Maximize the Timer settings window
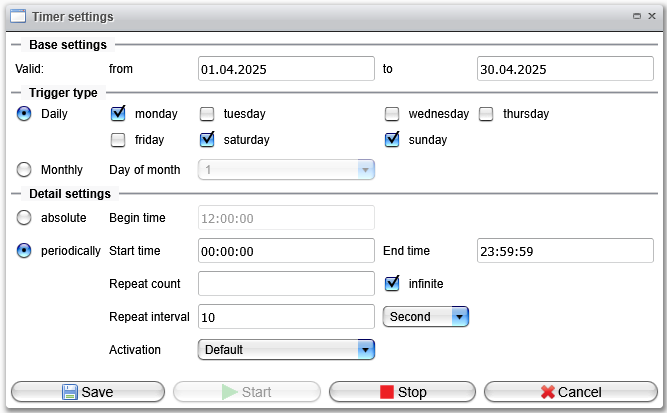 click(x=637, y=16)
